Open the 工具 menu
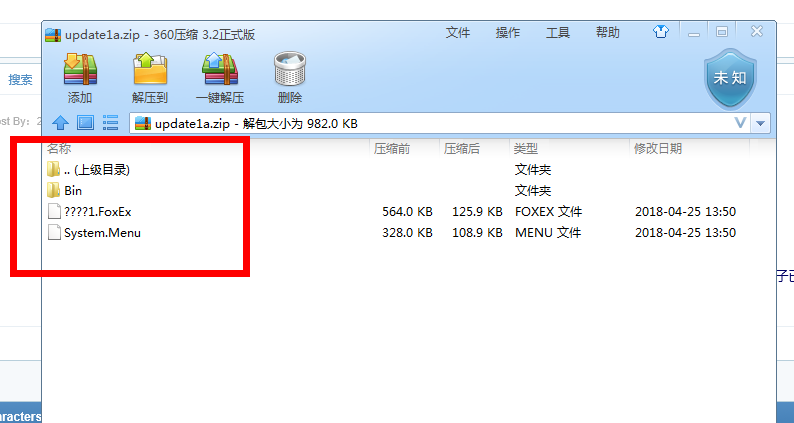 (x=558, y=33)
